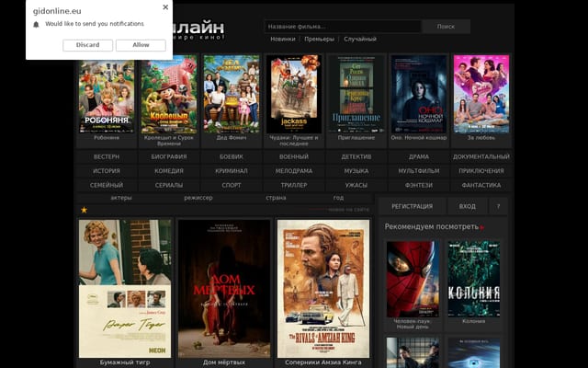
Task: Select the Триллер genre
Action: click(294, 185)
